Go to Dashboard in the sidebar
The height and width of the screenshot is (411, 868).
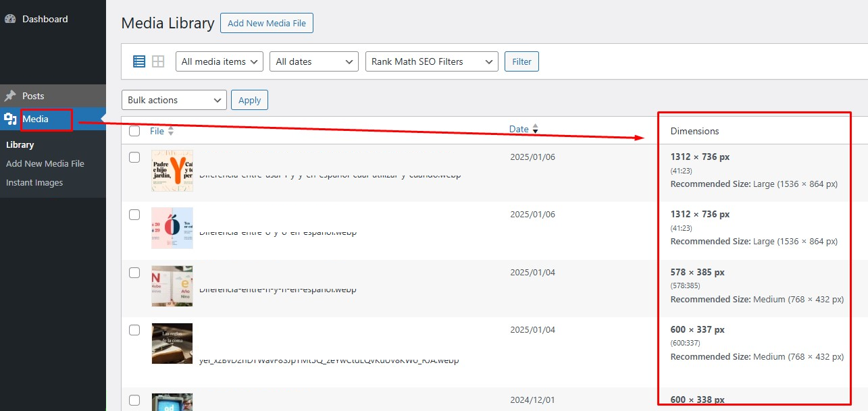45,19
